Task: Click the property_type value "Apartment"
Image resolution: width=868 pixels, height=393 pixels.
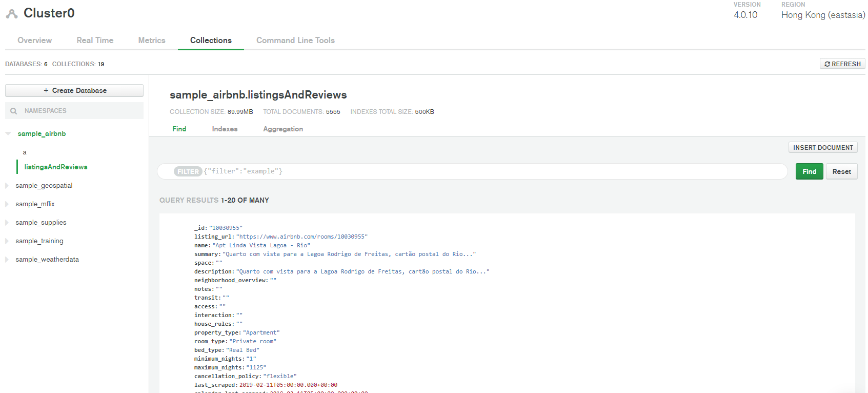Action: pos(261,332)
